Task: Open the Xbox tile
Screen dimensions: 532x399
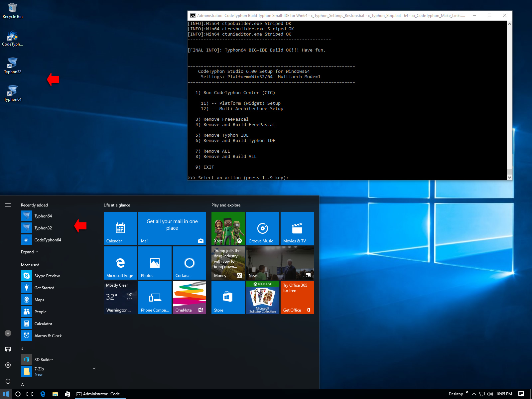Action: pos(228,228)
